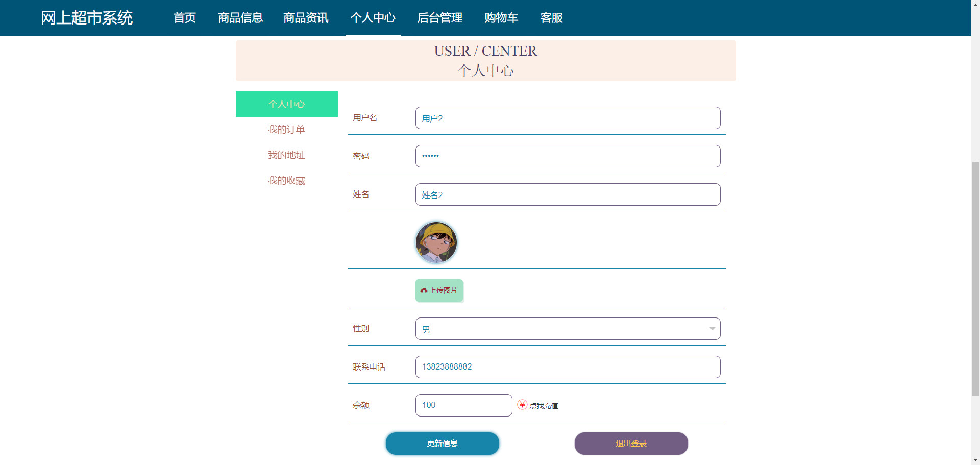Image resolution: width=980 pixels, height=465 pixels.
Task: Open 后台管理 admin page
Action: coord(440,18)
